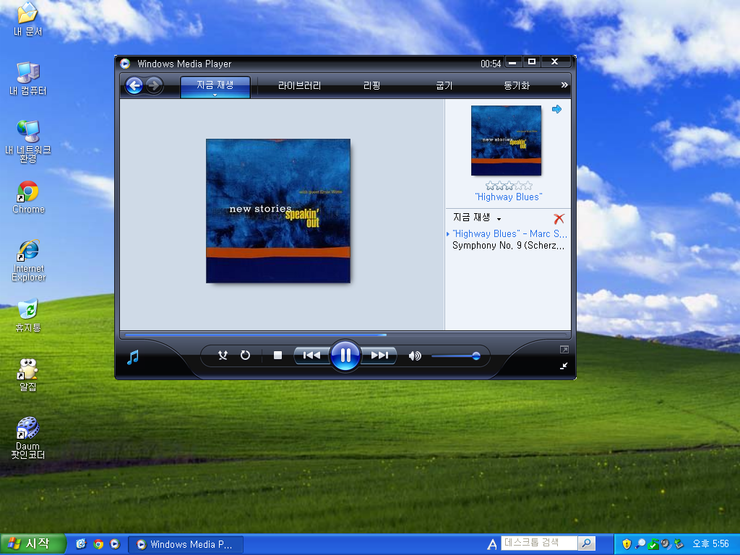The image size is (740, 555).
Task: Clear the list pane with red X
Action: point(559,219)
